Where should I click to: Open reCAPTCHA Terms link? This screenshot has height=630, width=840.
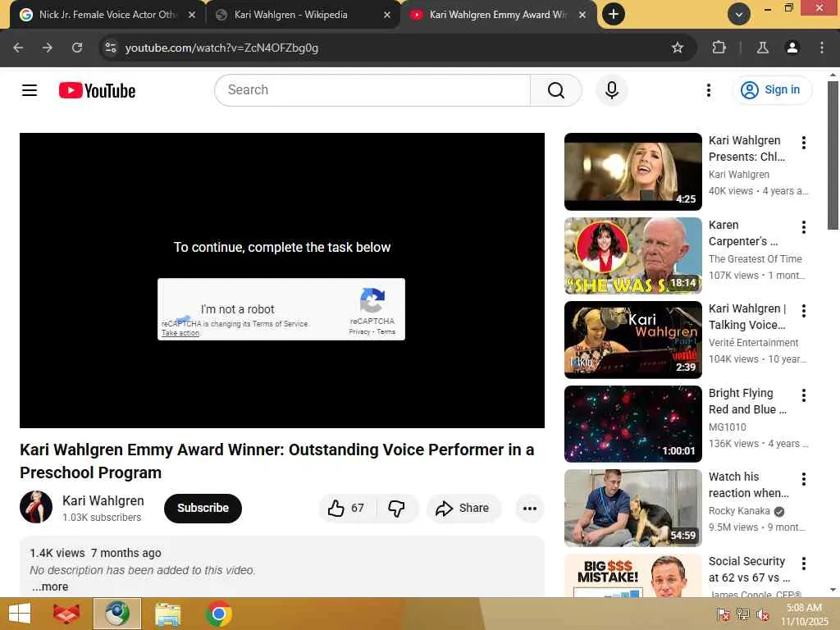tap(386, 331)
